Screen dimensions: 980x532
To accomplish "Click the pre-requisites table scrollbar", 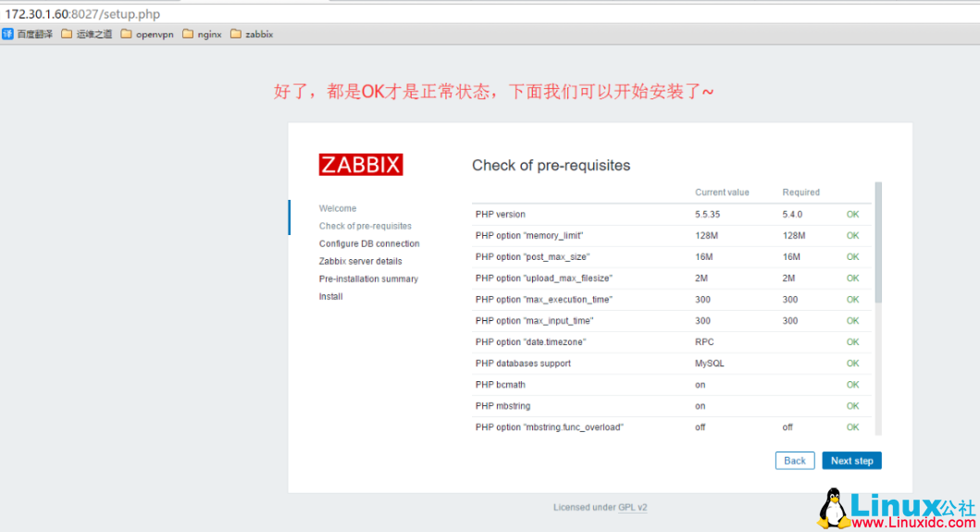I will pos(878,241).
